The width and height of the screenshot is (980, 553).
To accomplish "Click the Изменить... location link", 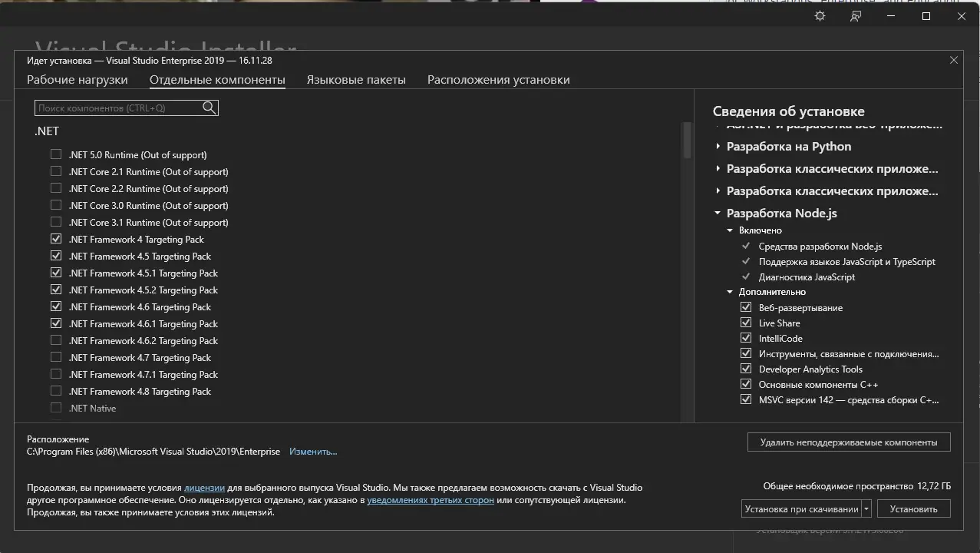I will tap(313, 452).
